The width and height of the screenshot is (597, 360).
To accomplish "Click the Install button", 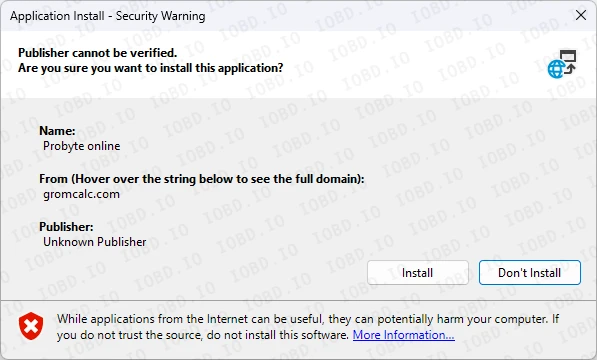I will pyautogui.click(x=418, y=272).
